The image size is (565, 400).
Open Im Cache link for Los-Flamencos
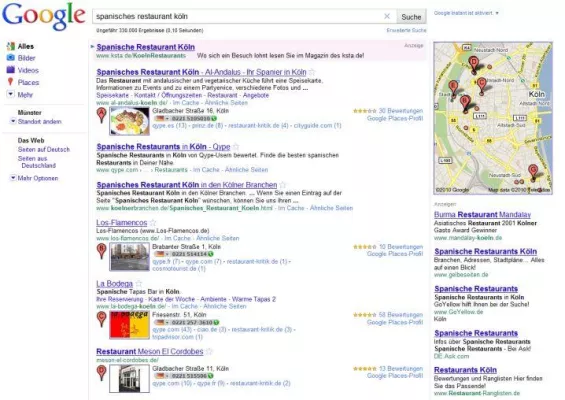click(x=177, y=238)
